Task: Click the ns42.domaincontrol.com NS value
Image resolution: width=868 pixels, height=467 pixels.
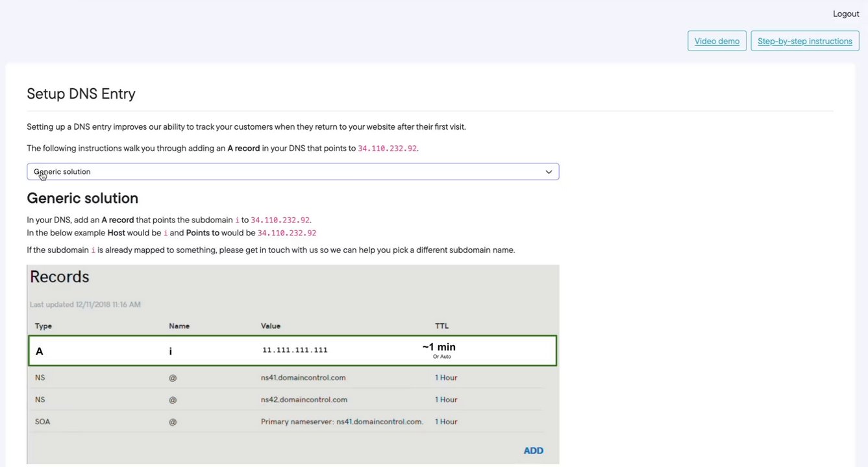Action: coord(304,400)
